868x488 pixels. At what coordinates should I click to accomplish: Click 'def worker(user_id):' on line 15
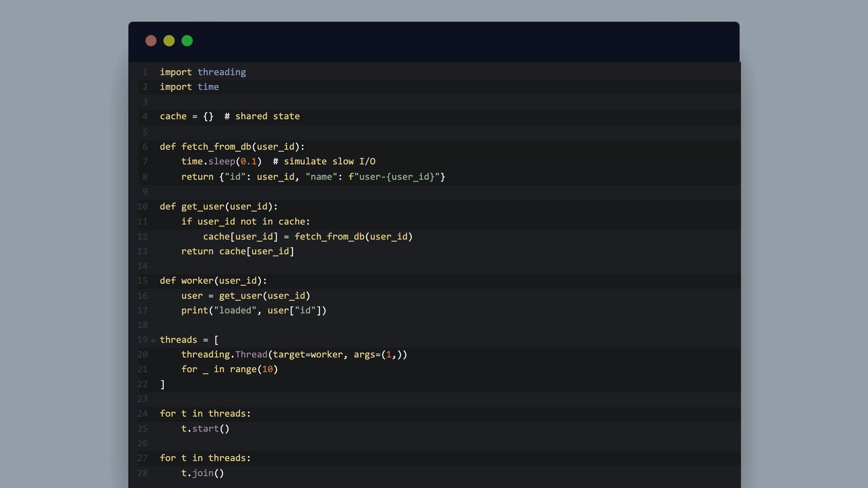pos(213,281)
